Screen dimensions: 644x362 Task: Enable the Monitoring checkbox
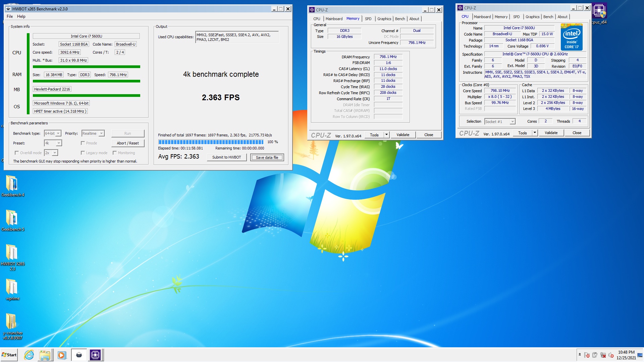tap(114, 153)
